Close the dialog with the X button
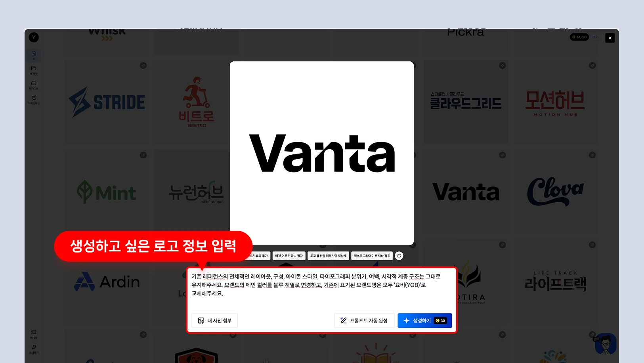 tap(610, 38)
